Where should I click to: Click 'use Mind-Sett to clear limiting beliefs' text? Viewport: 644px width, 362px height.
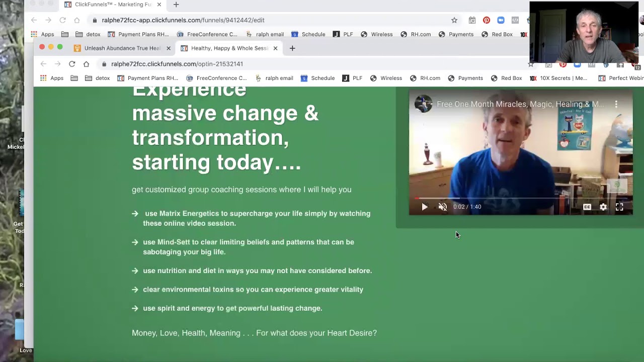249,247
